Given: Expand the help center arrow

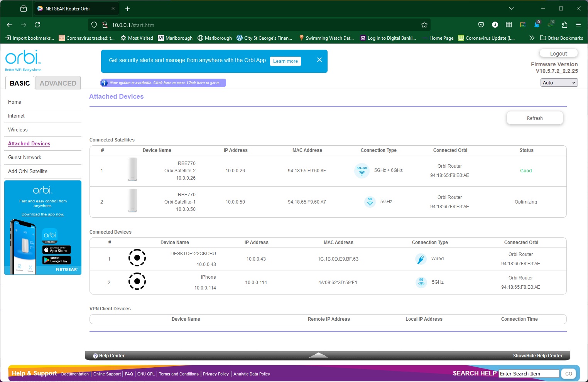Looking at the screenshot, I should [x=318, y=355].
